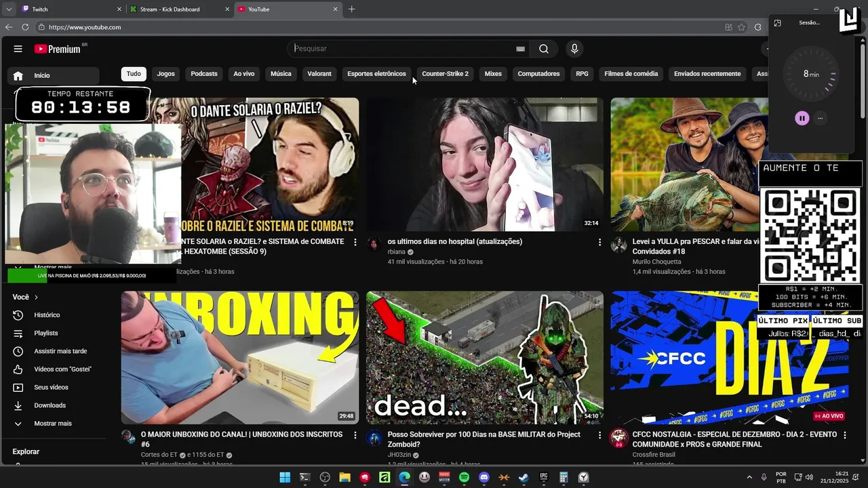Expand the focus session widget to full view
Viewport: 868px width, 488px height.
click(778, 23)
